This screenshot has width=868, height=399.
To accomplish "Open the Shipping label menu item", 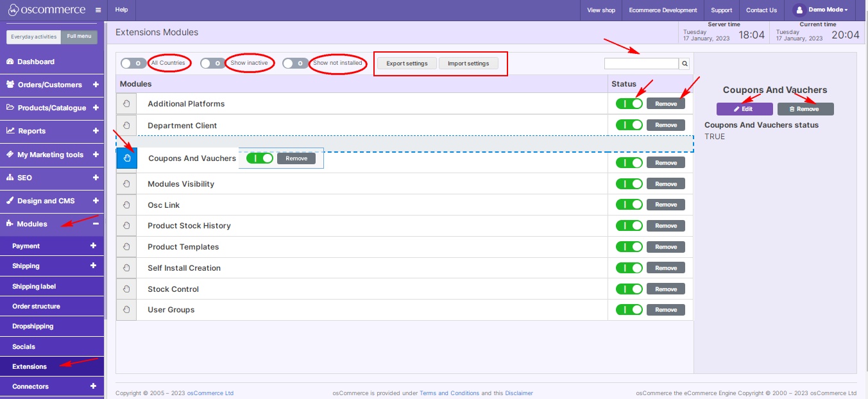I will (52, 286).
